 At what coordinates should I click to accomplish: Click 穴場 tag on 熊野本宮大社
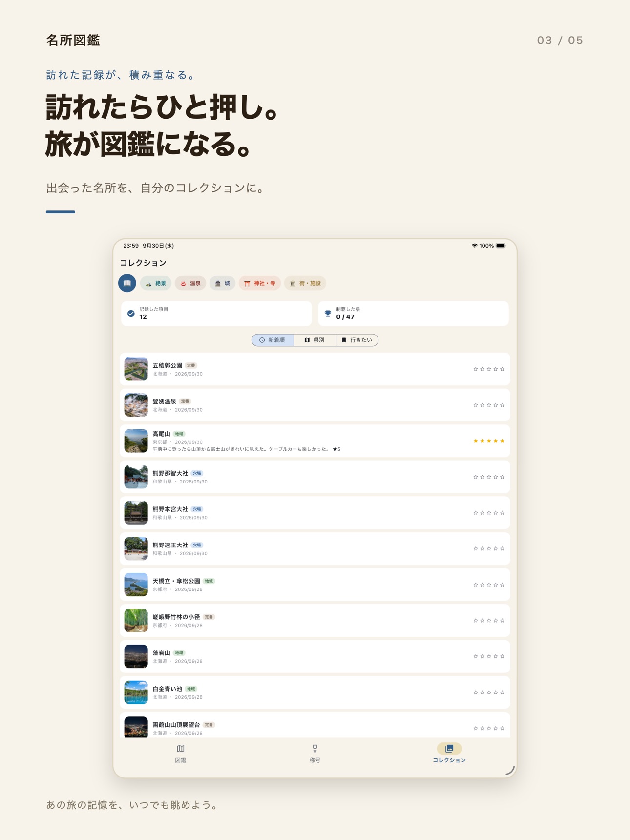tap(197, 509)
